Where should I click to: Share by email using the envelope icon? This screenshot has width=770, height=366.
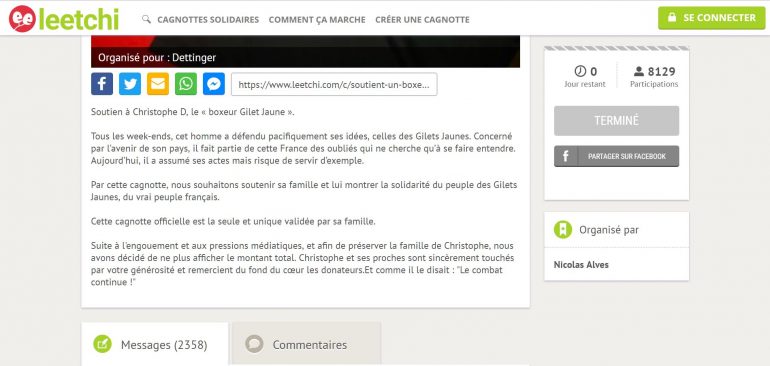pyautogui.click(x=158, y=84)
